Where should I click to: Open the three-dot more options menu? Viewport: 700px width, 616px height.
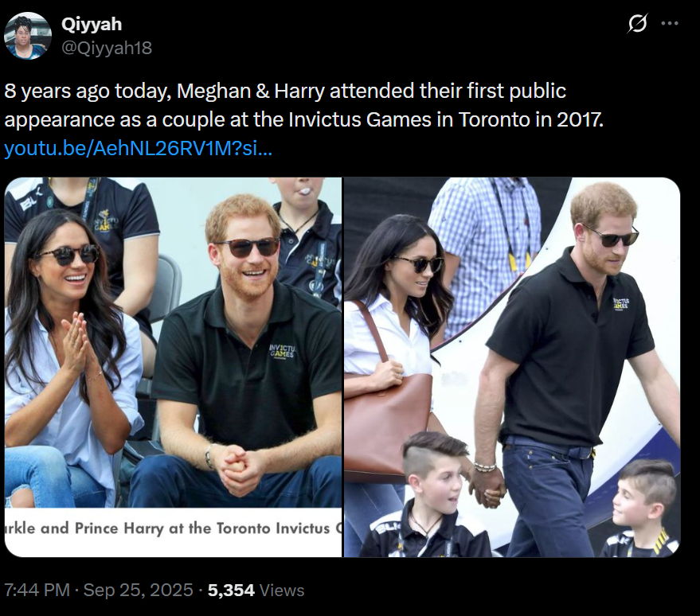[670, 23]
